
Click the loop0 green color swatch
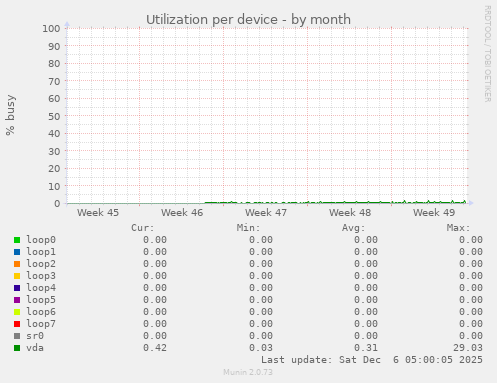(17, 240)
